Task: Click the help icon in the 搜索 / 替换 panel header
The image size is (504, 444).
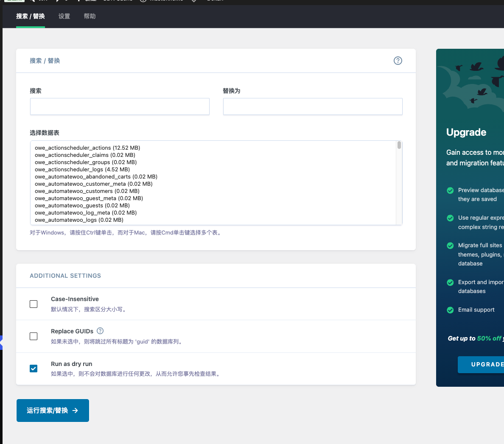Action: (x=398, y=61)
